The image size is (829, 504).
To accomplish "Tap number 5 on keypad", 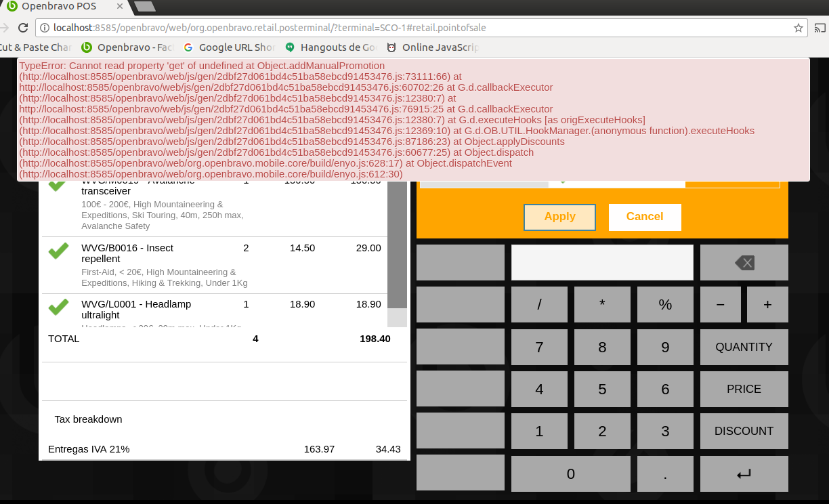I will [x=602, y=389].
